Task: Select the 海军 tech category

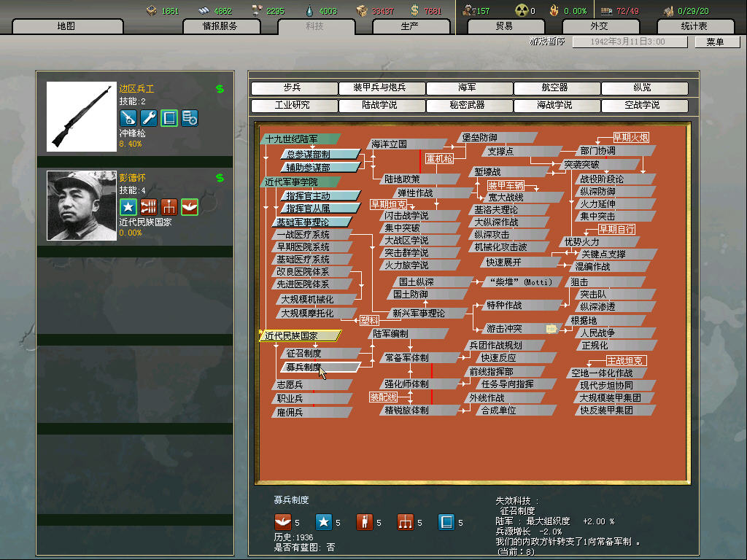Action: pos(469,88)
